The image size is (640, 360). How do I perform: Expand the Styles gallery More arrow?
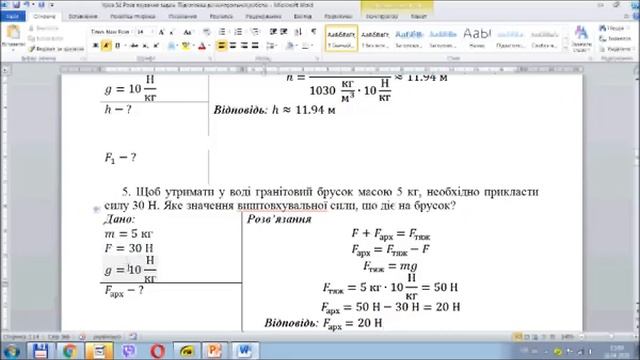[566, 48]
